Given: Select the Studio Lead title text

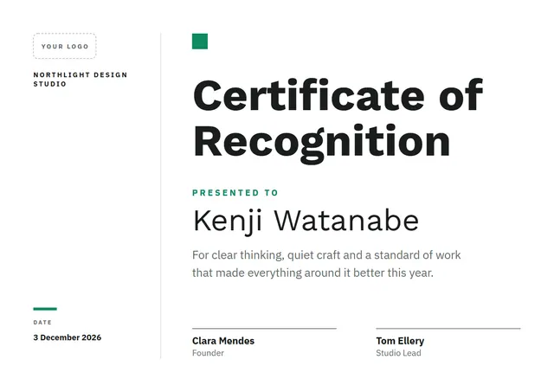Looking at the screenshot, I should pyautogui.click(x=398, y=353).
